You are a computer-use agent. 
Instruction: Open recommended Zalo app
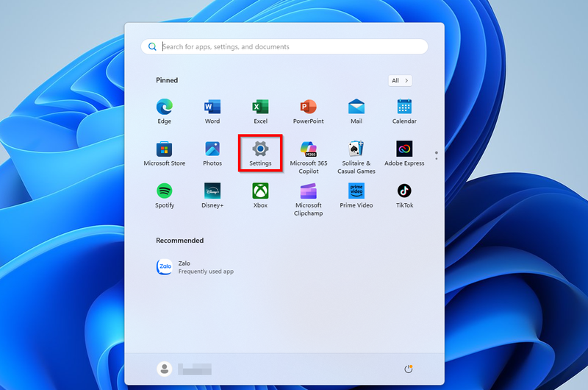point(195,267)
